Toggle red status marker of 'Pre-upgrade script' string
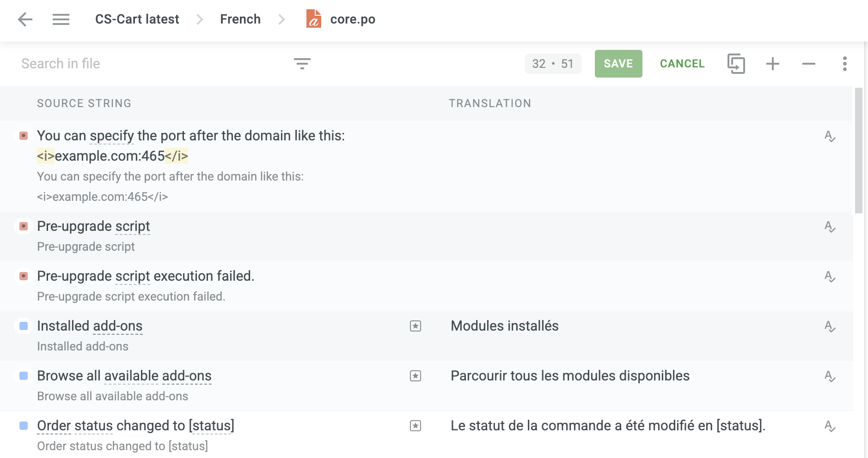 [x=24, y=226]
